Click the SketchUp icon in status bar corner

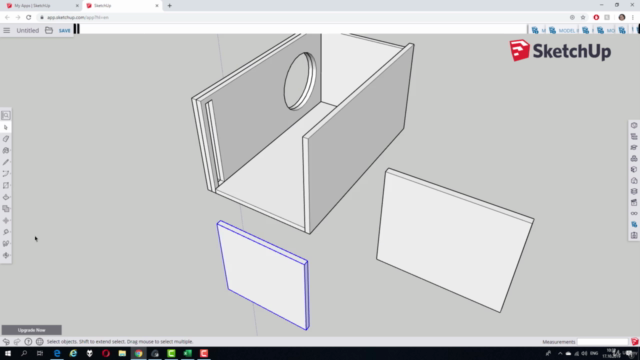pyautogui.click(x=634, y=342)
